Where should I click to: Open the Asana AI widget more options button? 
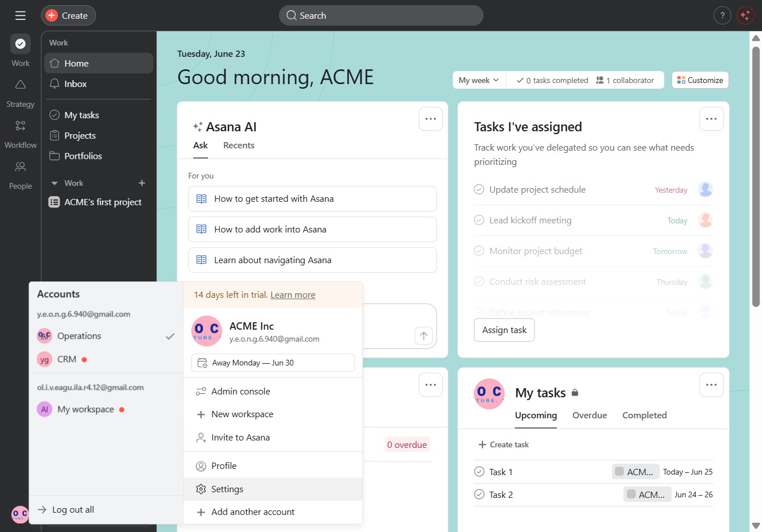point(431,119)
